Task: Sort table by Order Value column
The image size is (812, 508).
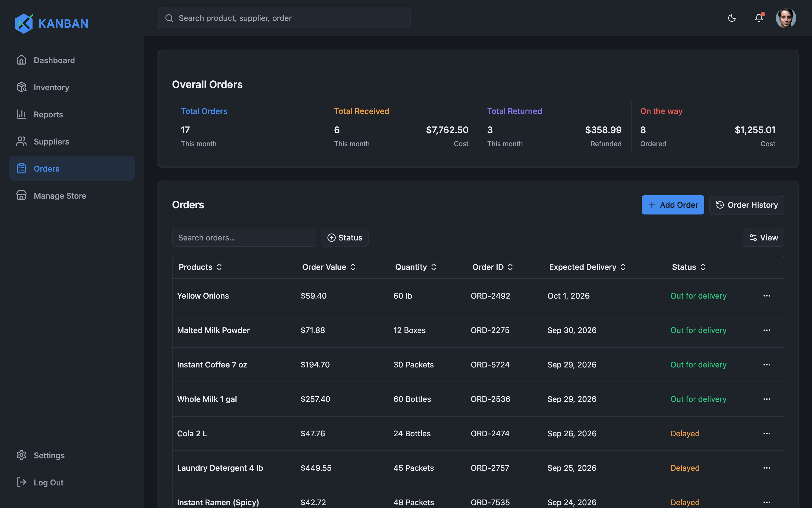Action: (x=329, y=267)
